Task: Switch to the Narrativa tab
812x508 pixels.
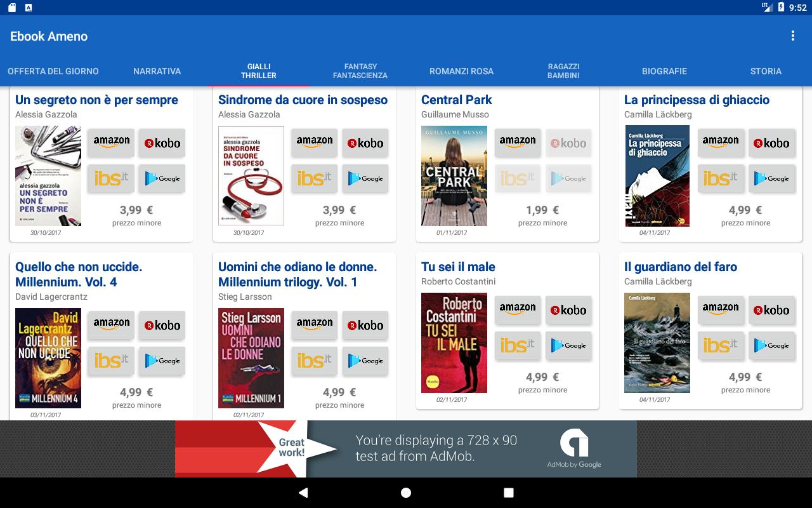Action: (x=157, y=71)
